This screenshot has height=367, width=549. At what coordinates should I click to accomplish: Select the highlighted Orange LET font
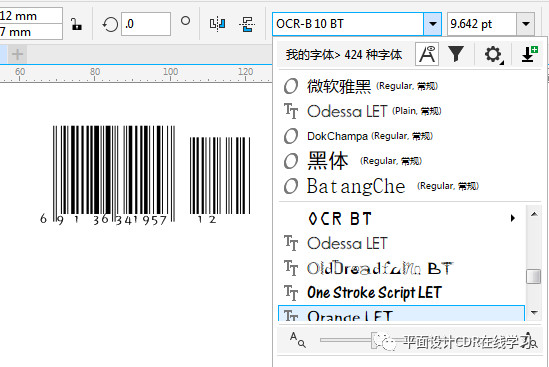click(402, 313)
